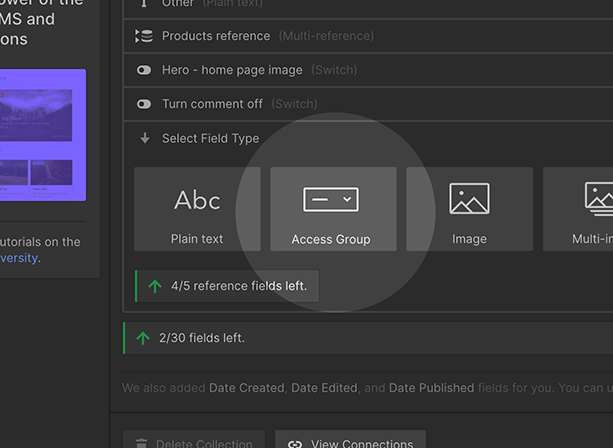The image size is (613, 448).
Task: Click switch icon for Turn comment off
Action: (144, 104)
